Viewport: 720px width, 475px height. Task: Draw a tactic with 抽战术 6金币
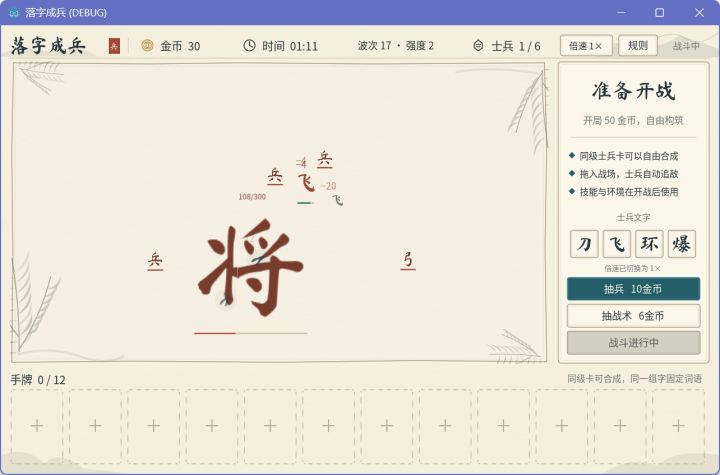coord(633,316)
